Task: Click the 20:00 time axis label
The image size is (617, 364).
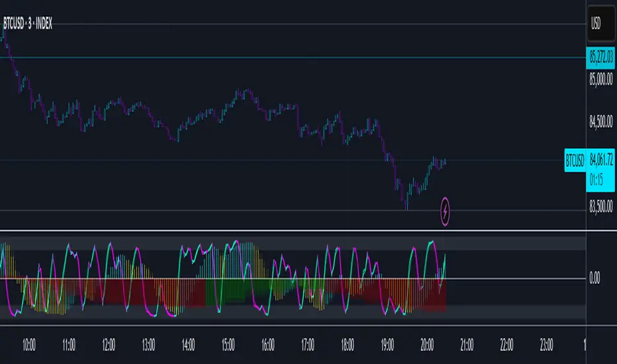Action: (427, 345)
